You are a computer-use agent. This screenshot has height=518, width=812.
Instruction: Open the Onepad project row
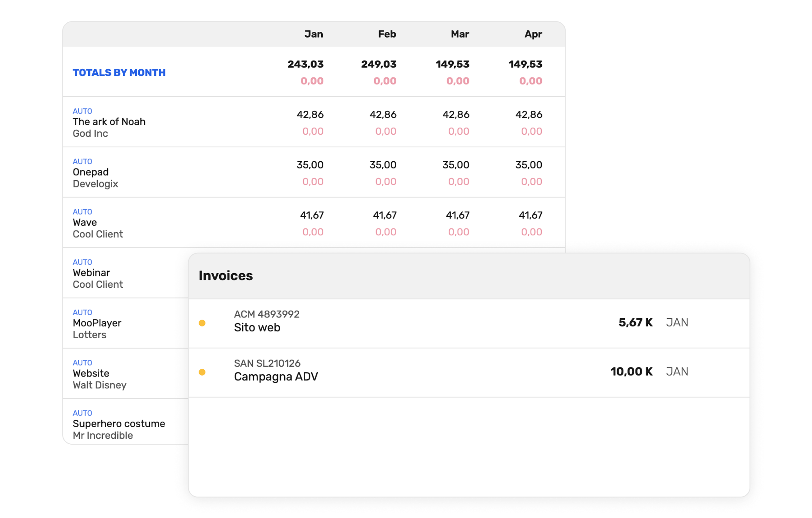[x=90, y=172]
